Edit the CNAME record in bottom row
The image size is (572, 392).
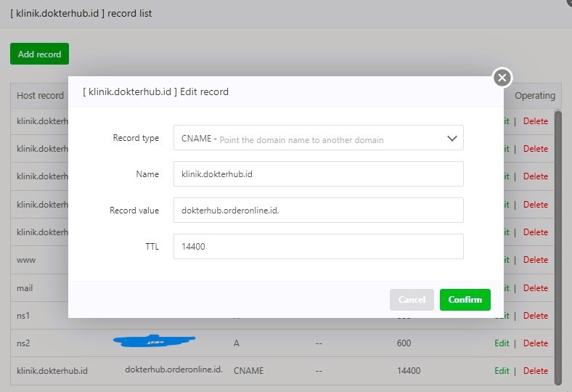(502, 371)
